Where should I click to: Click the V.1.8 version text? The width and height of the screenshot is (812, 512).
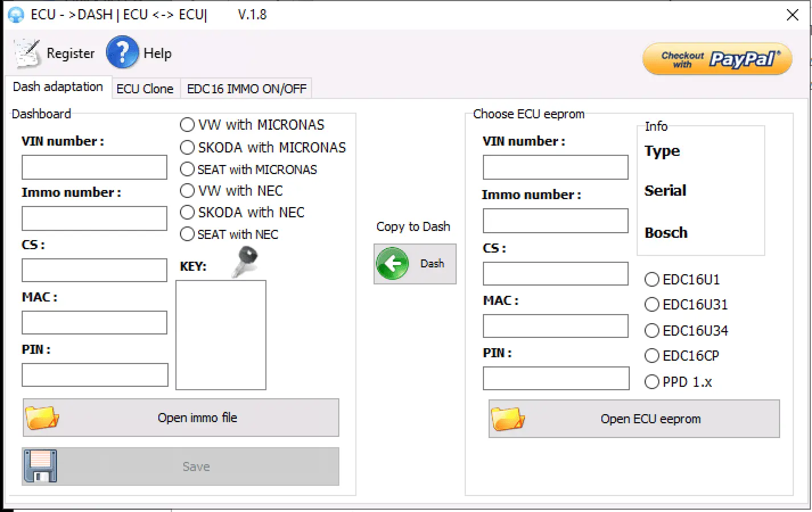pyautogui.click(x=252, y=15)
